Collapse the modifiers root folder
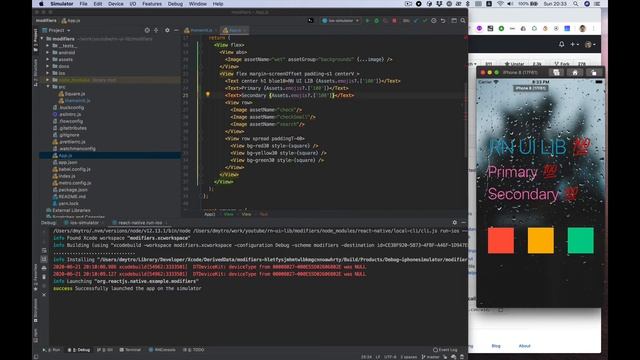The width and height of the screenshot is (640, 360). pyautogui.click(x=42, y=39)
